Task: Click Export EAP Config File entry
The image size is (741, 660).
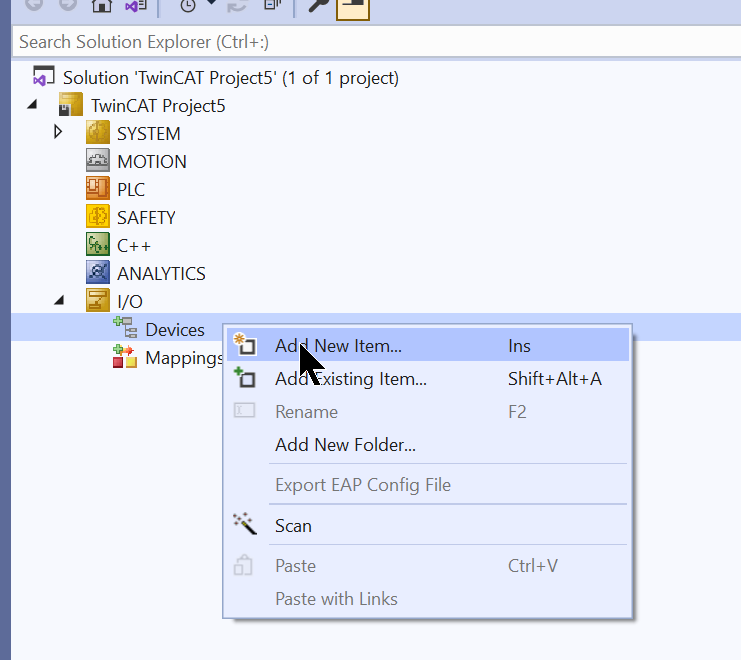Action: [428, 485]
